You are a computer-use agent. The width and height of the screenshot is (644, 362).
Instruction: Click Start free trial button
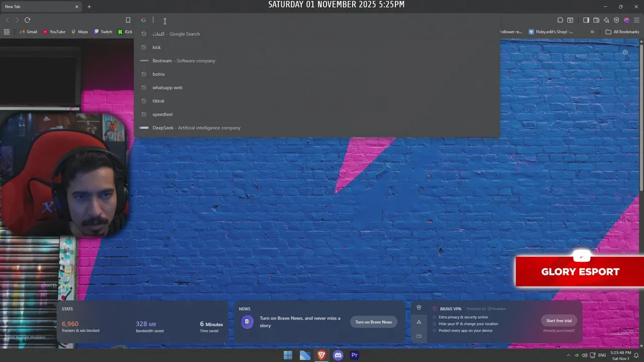(x=559, y=321)
